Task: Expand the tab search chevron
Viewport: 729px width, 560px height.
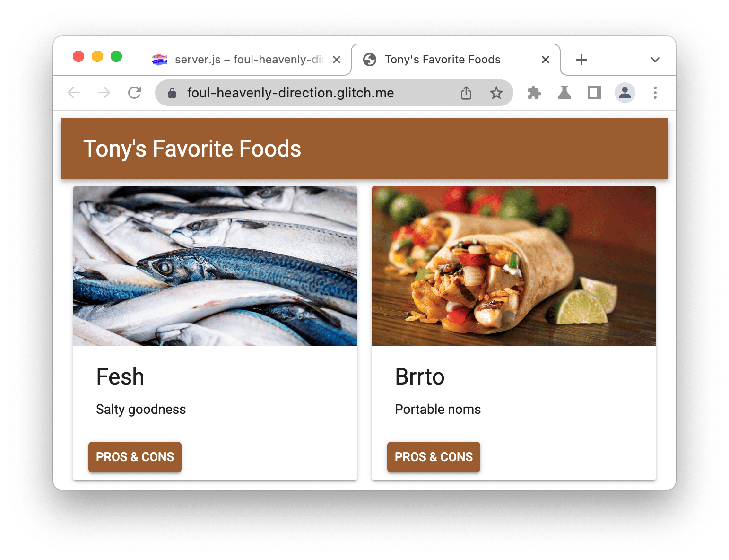Action: click(655, 60)
